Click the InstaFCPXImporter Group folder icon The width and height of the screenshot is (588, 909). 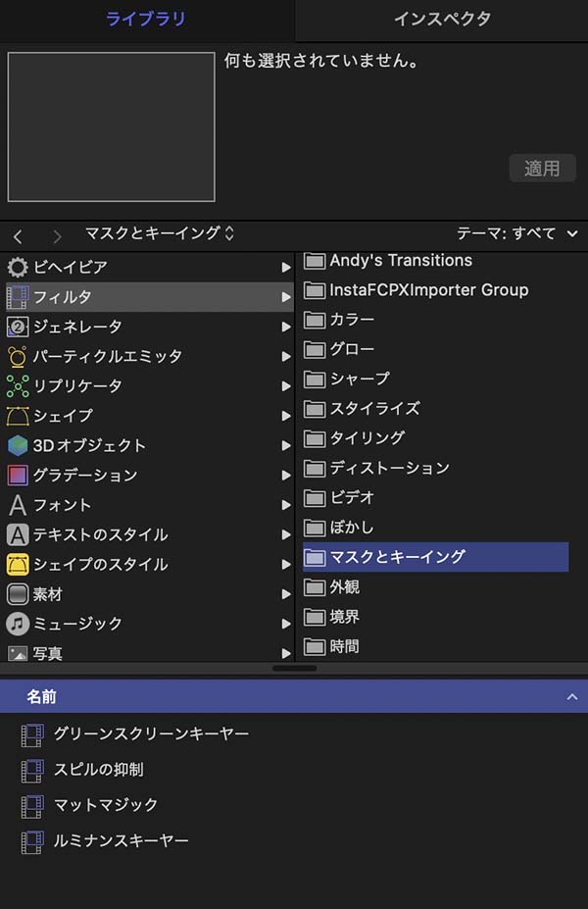pos(315,290)
